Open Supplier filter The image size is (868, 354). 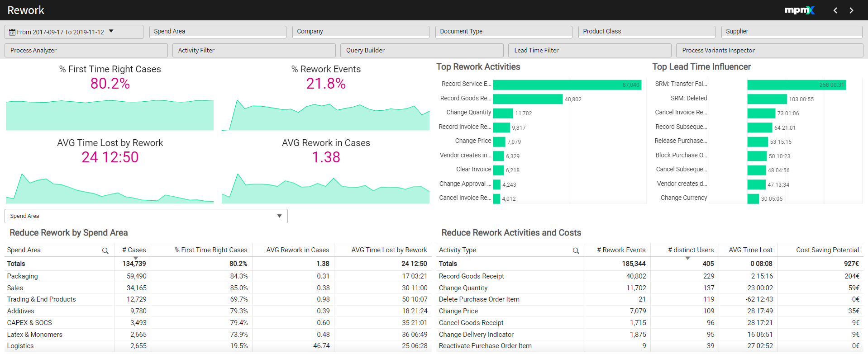[x=792, y=32]
